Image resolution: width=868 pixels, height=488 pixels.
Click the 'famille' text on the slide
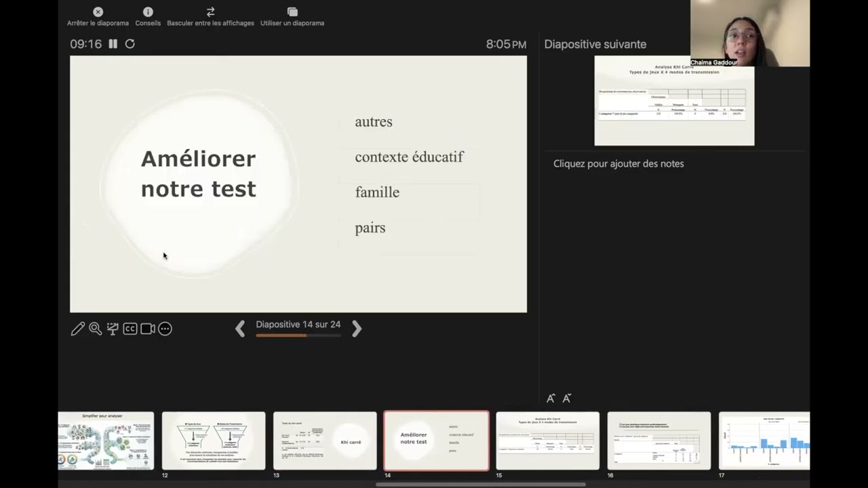point(377,192)
